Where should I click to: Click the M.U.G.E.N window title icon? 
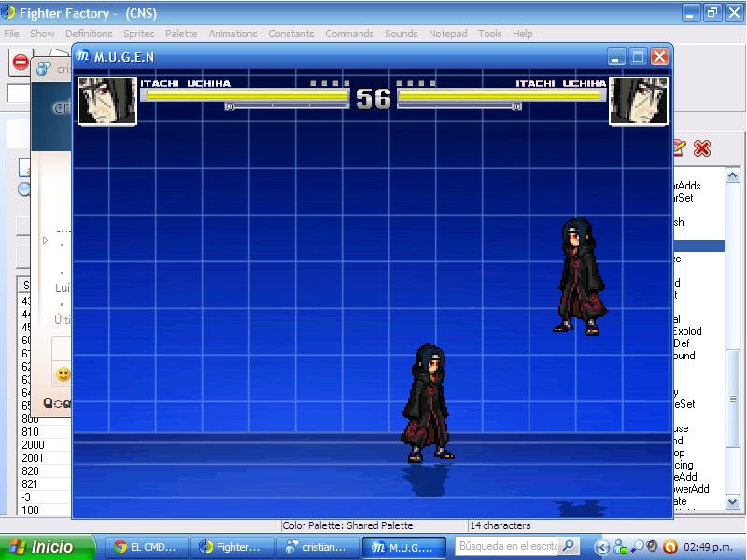pyautogui.click(x=83, y=57)
